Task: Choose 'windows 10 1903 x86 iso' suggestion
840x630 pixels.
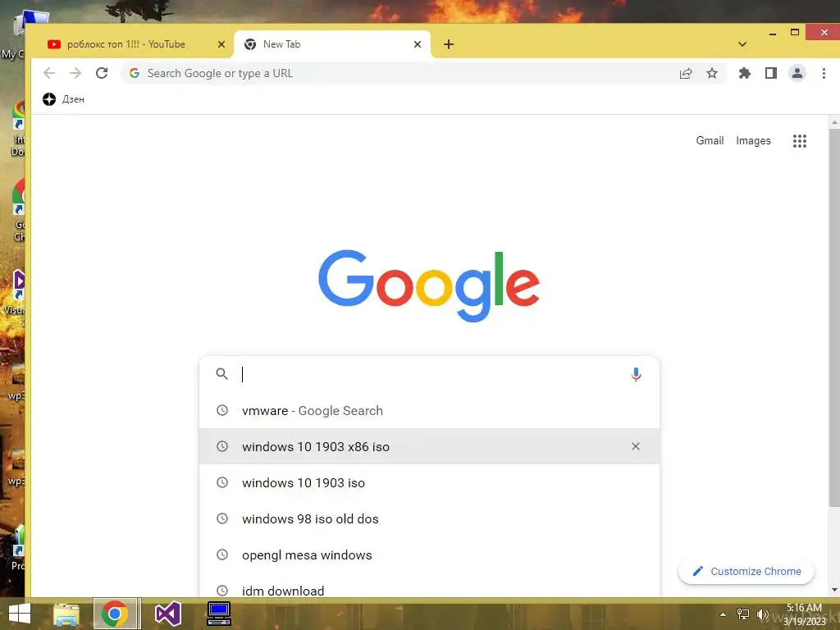Action: [429, 446]
